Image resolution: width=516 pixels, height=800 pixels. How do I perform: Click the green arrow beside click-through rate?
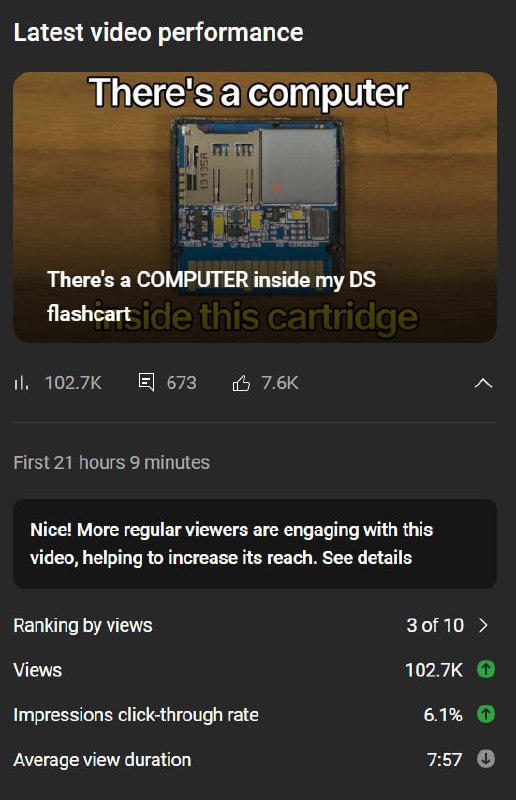485,714
